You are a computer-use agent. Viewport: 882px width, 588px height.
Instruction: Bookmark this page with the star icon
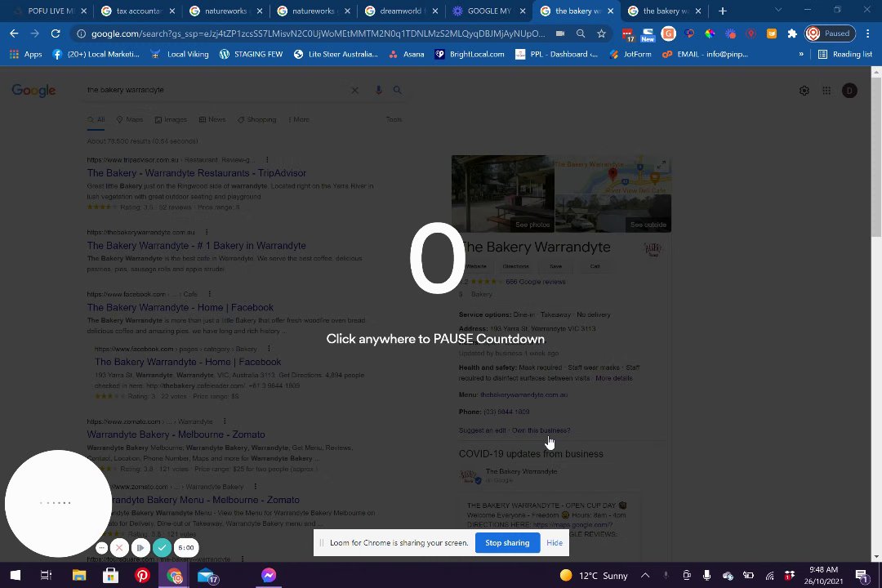tap(601, 33)
